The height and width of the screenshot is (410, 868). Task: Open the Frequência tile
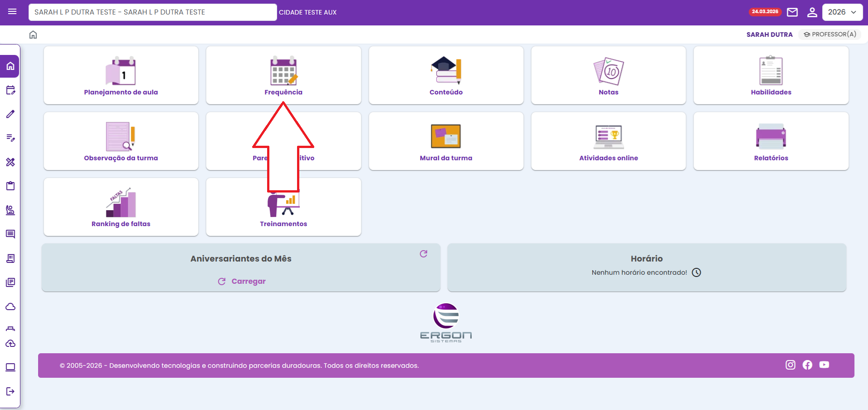(283, 75)
